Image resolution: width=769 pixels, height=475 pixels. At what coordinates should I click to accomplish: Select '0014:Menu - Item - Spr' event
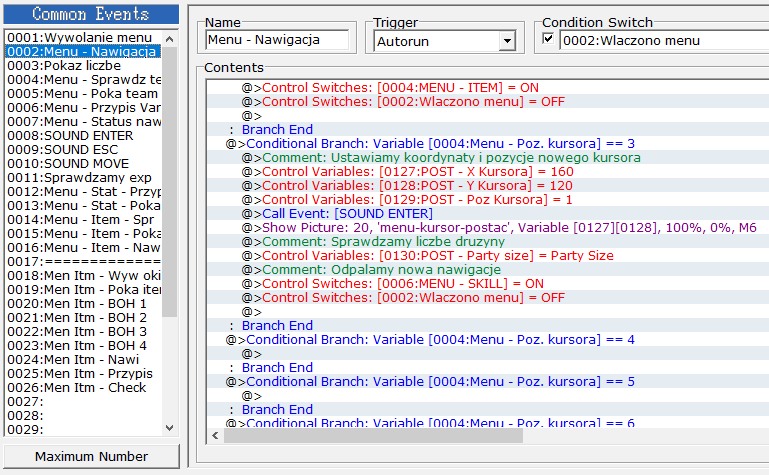[x=82, y=219]
